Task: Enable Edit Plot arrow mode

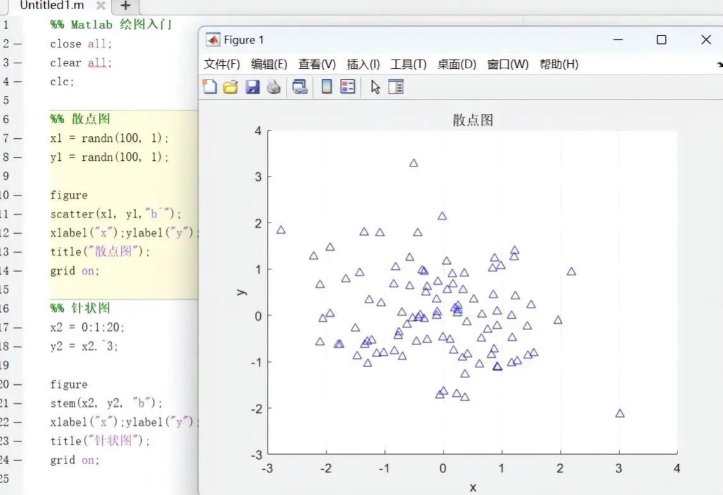Action: pos(375,87)
